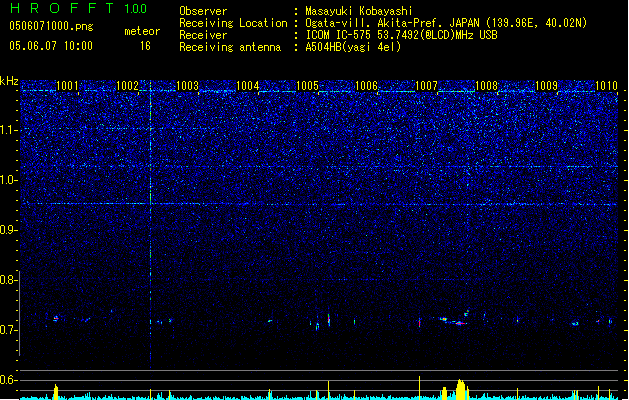This screenshot has height=400, width=629.
Task: Click the Ogata-vill. Akita-Pref. JAPAN location text
Action: pos(446,23)
